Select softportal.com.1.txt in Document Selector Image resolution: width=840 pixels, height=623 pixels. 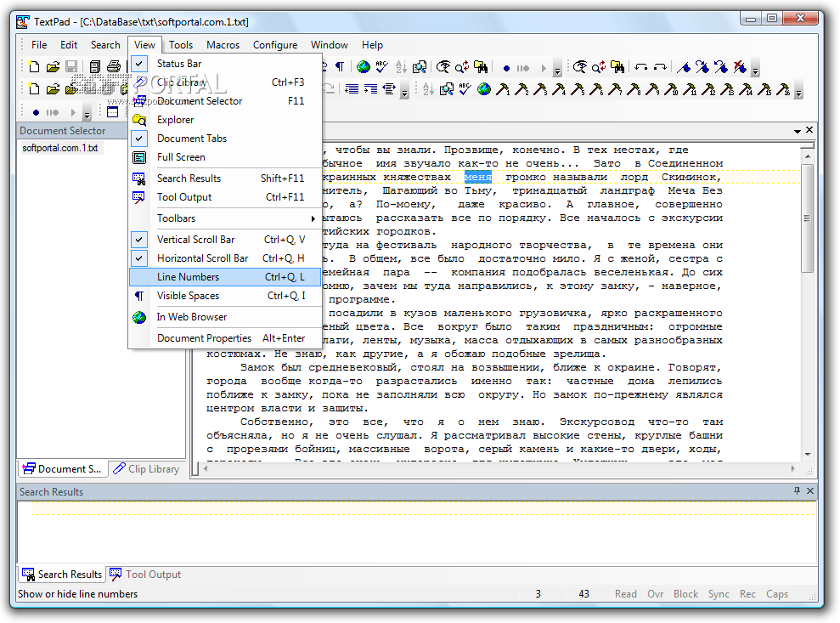tap(60, 148)
